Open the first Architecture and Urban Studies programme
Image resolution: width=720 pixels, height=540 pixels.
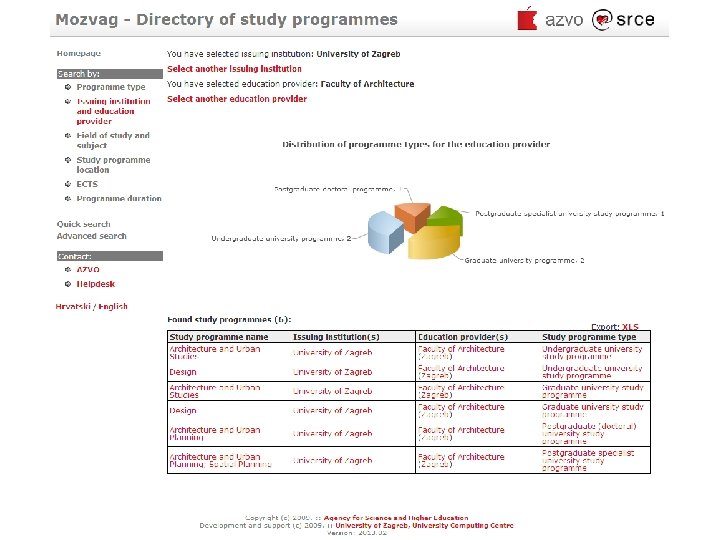[214, 353]
